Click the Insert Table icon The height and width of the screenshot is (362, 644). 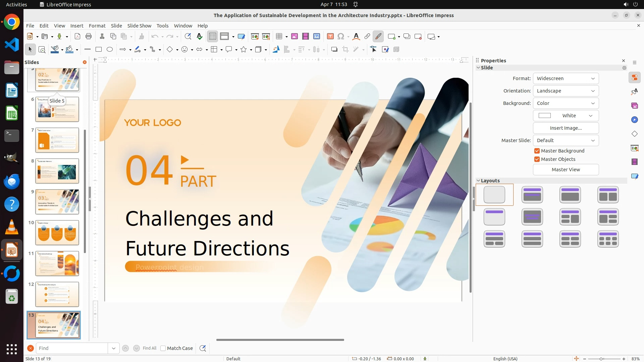coord(279,37)
